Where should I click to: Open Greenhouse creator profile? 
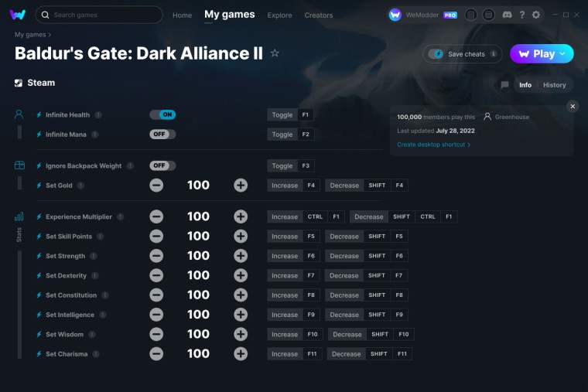[507, 117]
